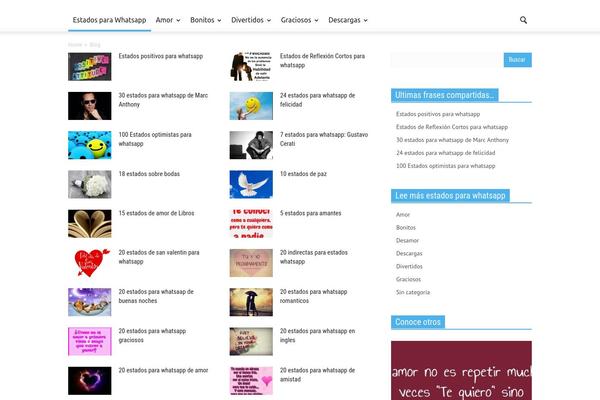Open the Desamor category link
600x400 pixels.
407,240
